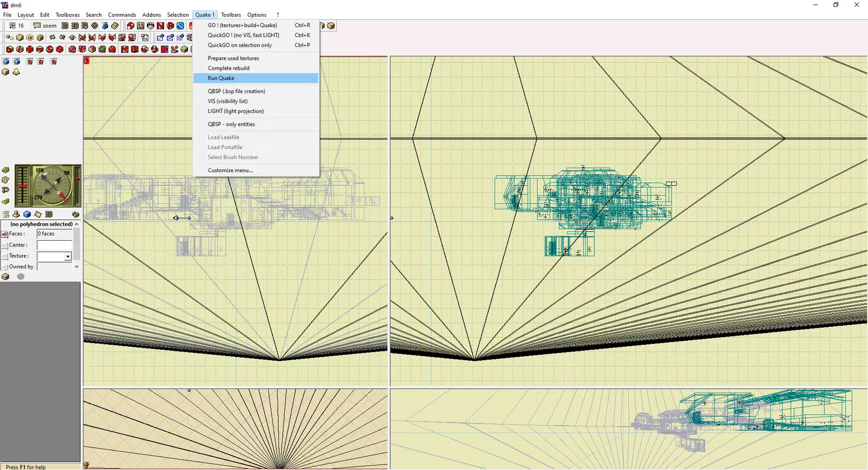This screenshot has height=470, width=868.
Task: Open Customize menu... entry
Action: [x=256, y=170]
